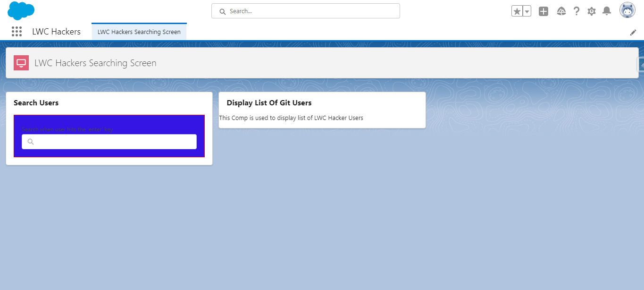Click the Favorites star icon
This screenshot has height=290, width=644.
click(x=517, y=11)
